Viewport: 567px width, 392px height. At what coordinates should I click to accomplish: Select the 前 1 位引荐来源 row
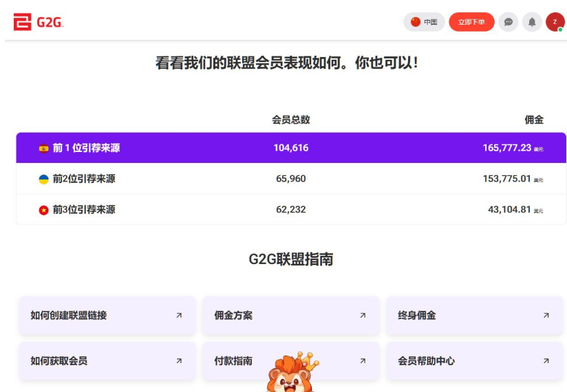tap(291, 148)
